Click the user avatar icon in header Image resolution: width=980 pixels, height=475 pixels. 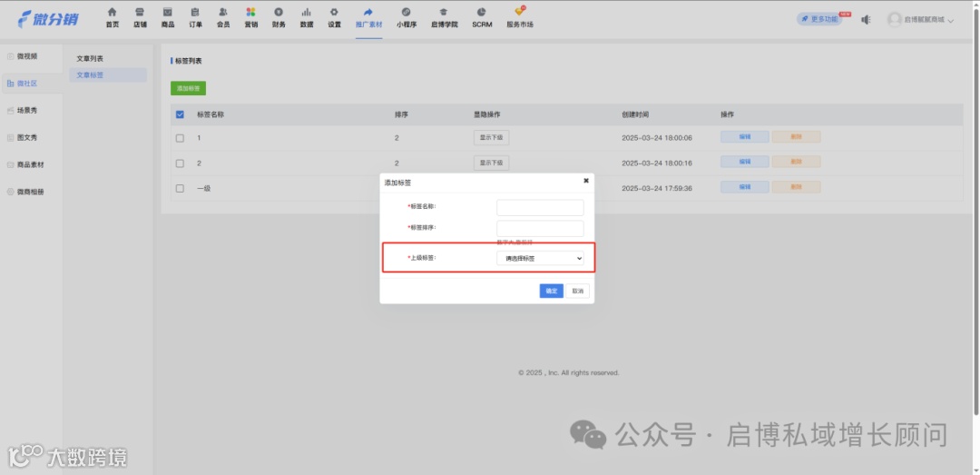tap(895, 19)
